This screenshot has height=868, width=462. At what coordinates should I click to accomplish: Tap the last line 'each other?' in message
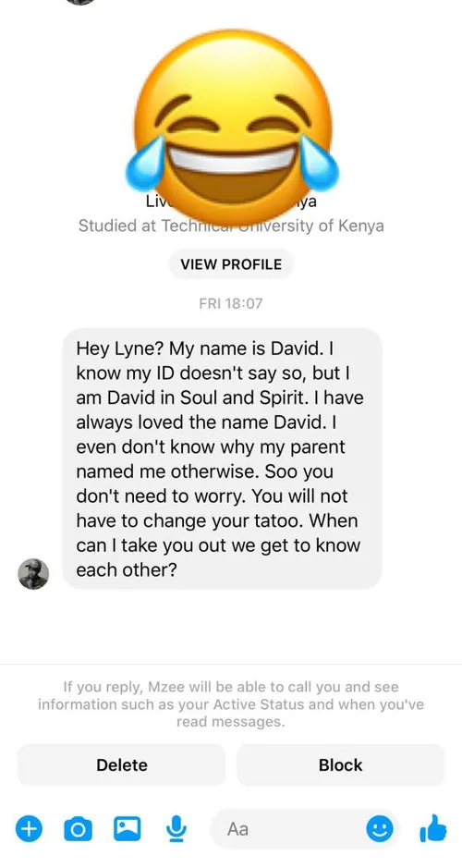(127, 570)
